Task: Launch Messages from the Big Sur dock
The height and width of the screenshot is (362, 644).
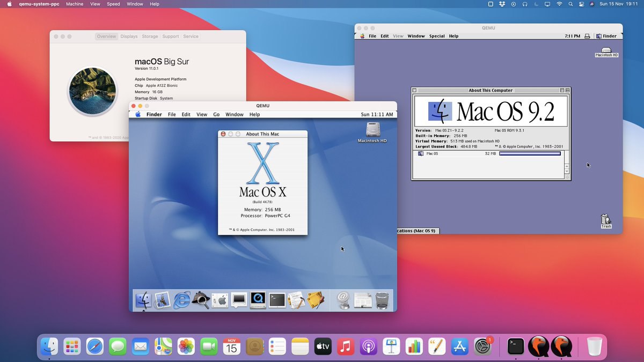Action: click(118, 346)
